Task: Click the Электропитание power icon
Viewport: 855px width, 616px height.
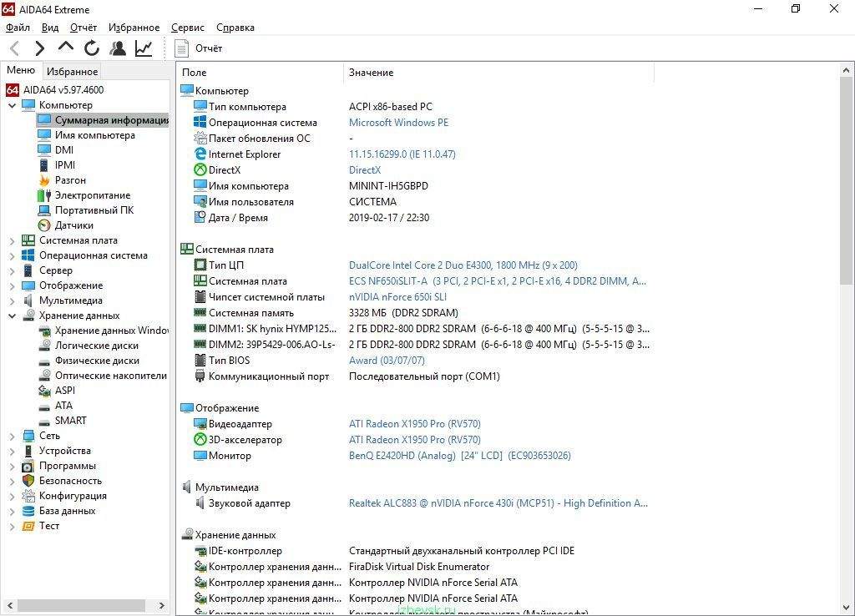Action: (44, 195)
